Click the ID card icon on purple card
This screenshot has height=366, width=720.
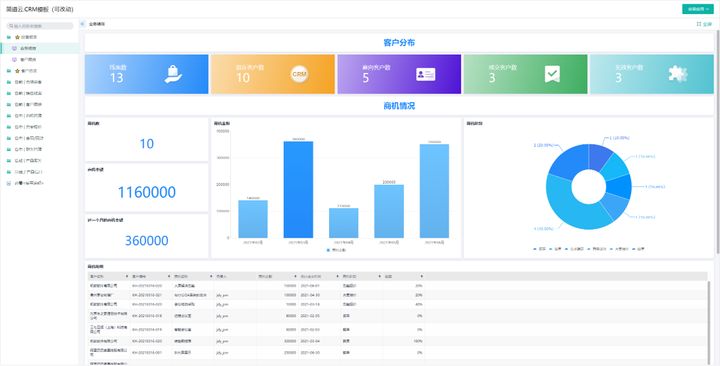[x=426, y=74]
